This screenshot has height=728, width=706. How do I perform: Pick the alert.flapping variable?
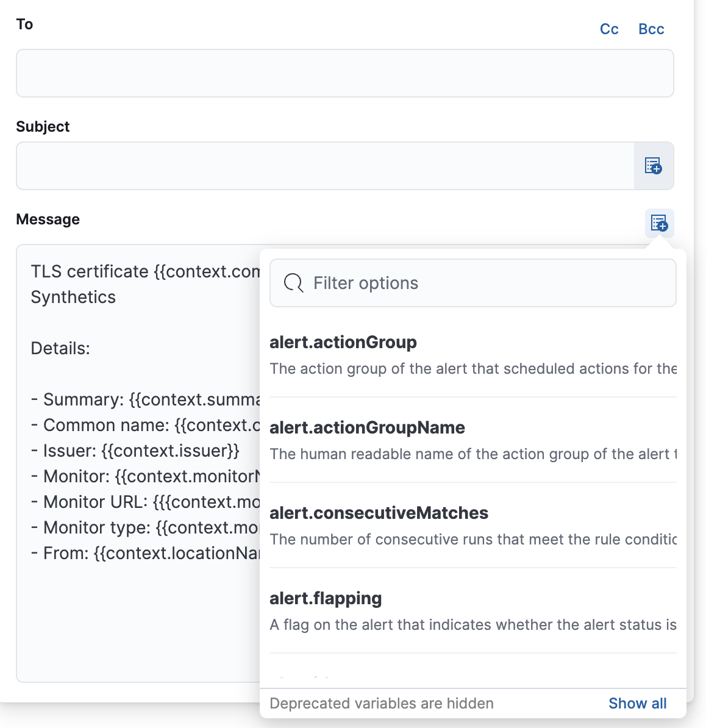click(326, 598)
